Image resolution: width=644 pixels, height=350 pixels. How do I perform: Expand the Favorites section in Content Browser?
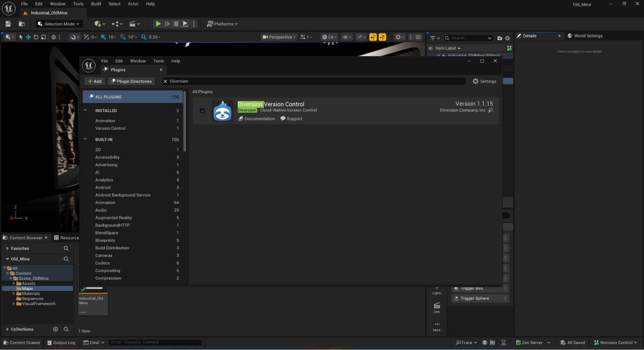[x=7, y=248]
